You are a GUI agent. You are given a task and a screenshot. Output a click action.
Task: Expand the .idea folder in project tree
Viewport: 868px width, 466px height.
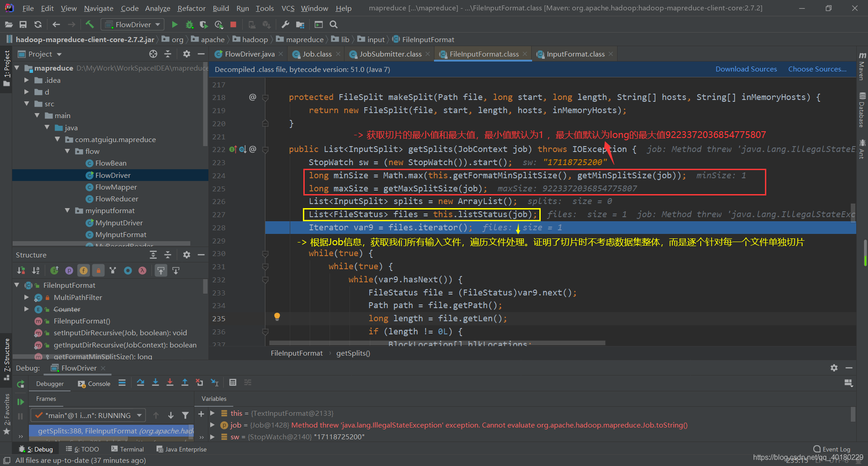[27, 80]
